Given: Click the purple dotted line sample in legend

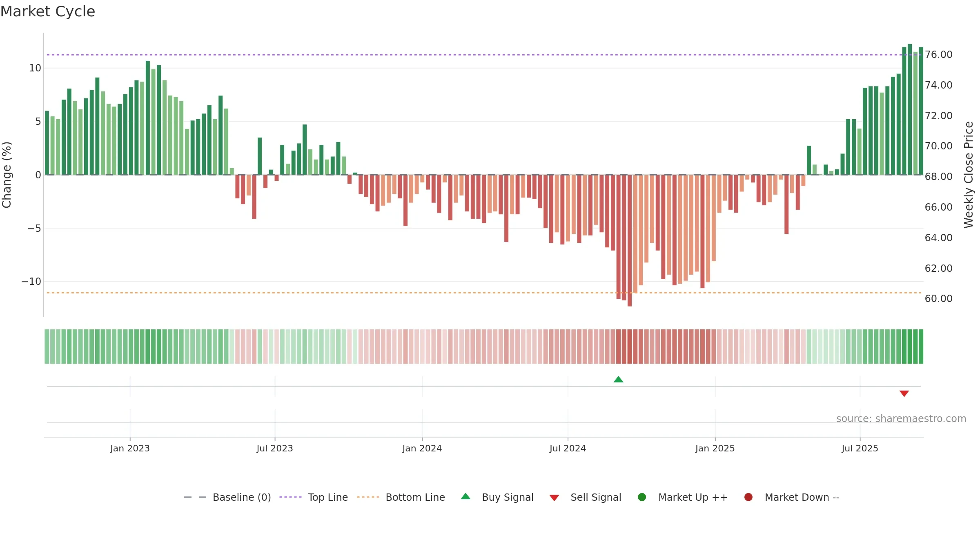Looking at the screenshot, I should click(x=290, y=497).
